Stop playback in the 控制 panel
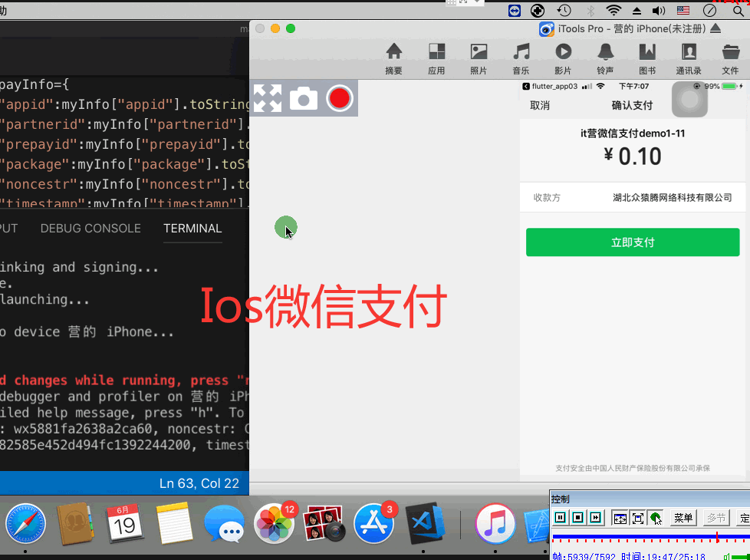The height and width of the screenshot is (560, 750). pyautogui.click(x=577, y=517)
